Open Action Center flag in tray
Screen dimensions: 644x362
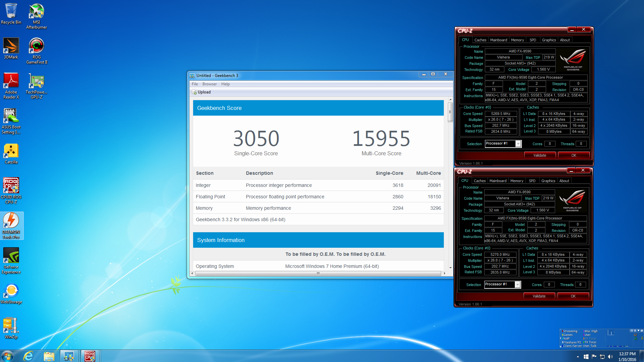[594, 357]
